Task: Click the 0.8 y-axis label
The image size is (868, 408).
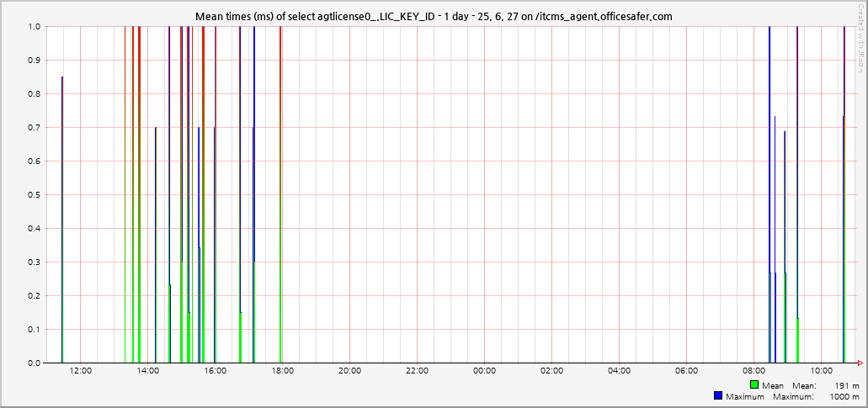Action: pos(35,94)
